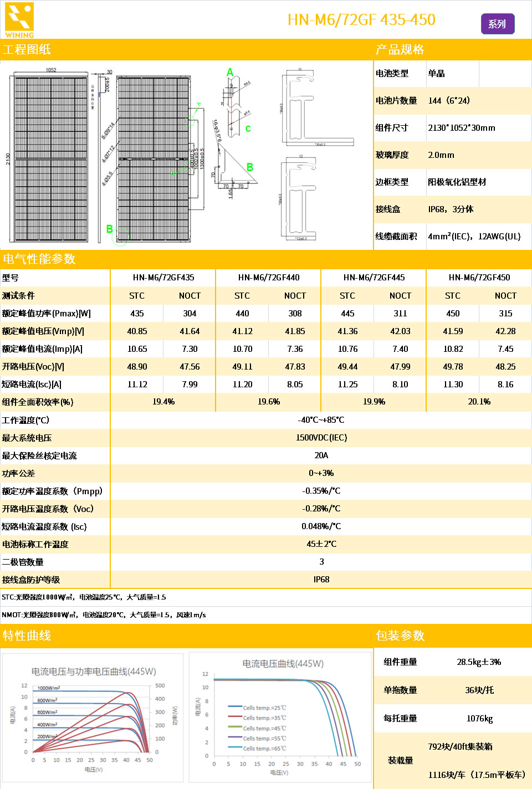Select the HN-M6/72GF450 column header
The image size is (532, 789).
(x=479, y=278)
